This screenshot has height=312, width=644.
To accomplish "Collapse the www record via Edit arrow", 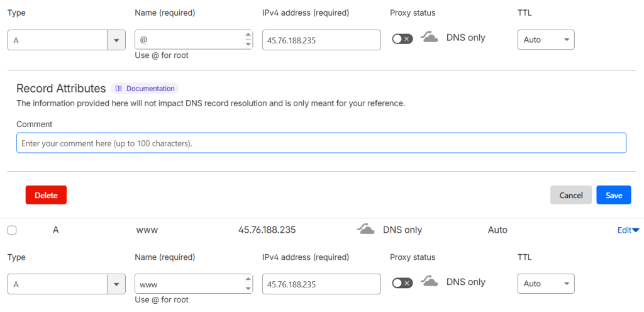I will (628, 230).
